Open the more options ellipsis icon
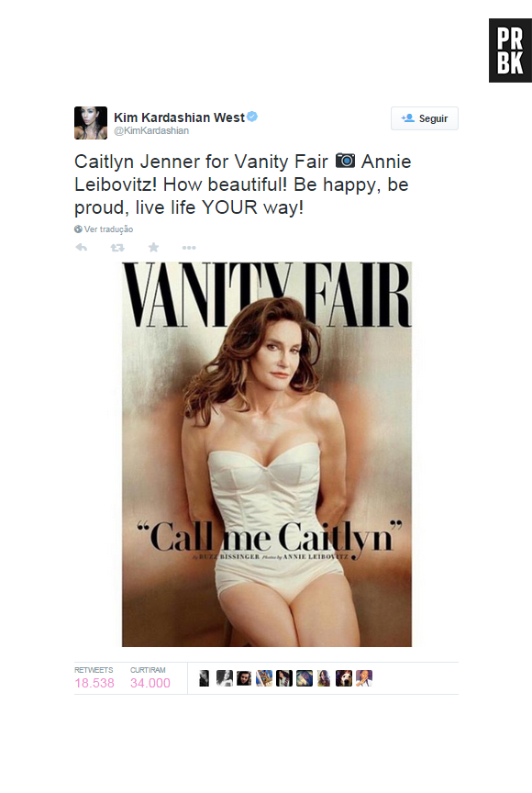This screenshot has width=532, height=793. click(188, 247)
